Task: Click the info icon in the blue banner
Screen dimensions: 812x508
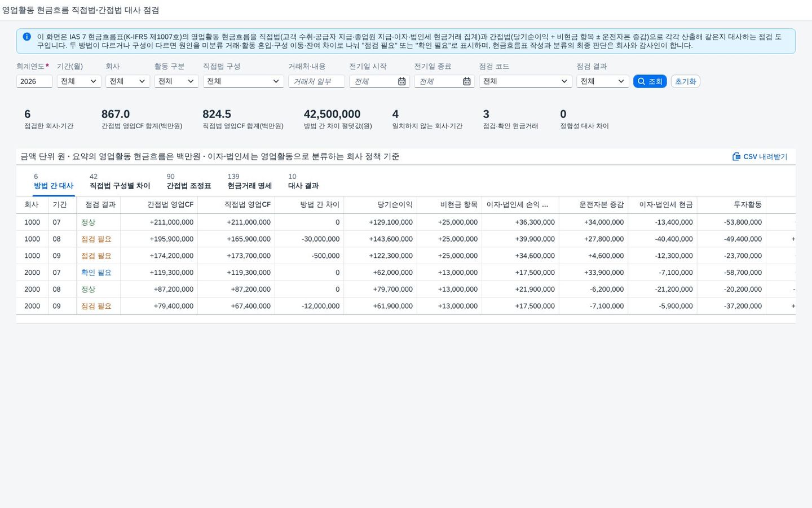Action: pos(27,37)
